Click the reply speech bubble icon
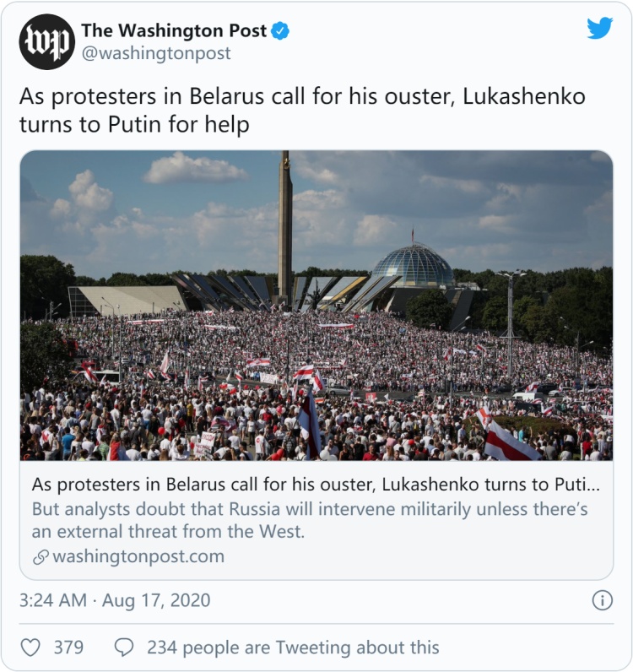633x672 pixels. [124, 648]
